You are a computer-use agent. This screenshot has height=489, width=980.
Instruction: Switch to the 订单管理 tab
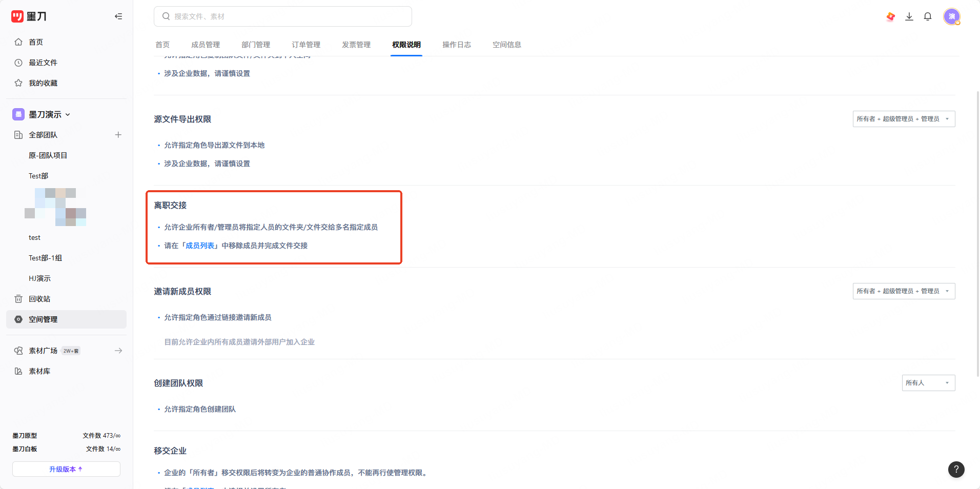point(306,45)
